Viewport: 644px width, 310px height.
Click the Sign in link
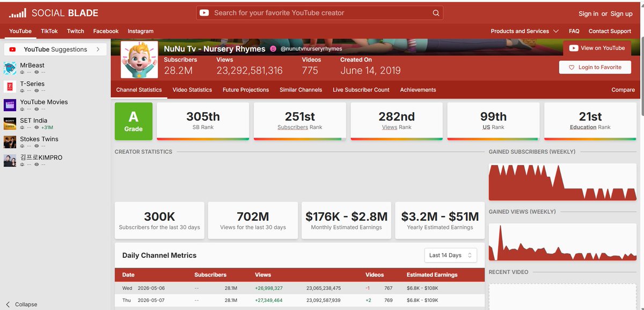coord(588,13)
